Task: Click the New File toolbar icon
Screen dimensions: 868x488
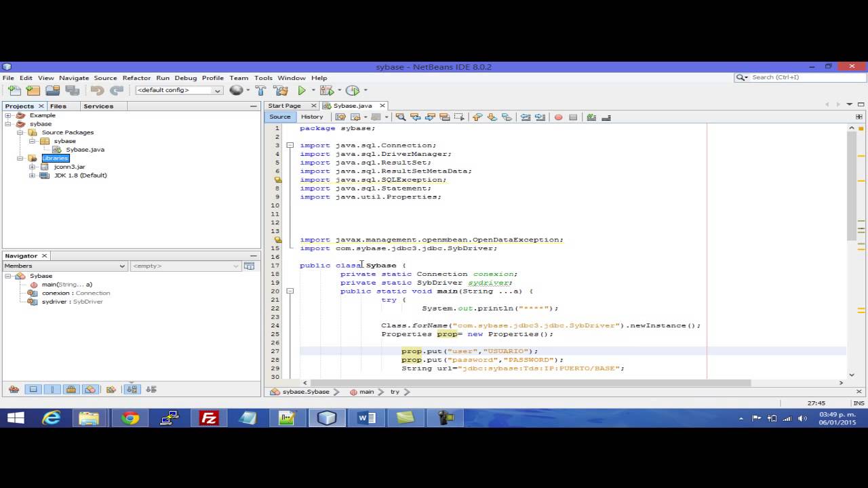Action: pyautogui.click(x=14, y=90)
